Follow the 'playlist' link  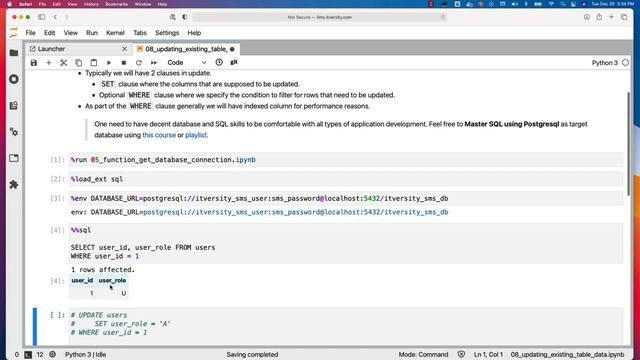coord(196,135)
